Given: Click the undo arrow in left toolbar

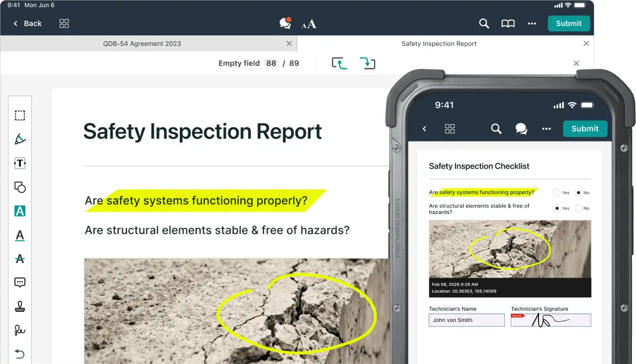Looking at the screenshot, I should pyautogui.click(x=20, y=354).
